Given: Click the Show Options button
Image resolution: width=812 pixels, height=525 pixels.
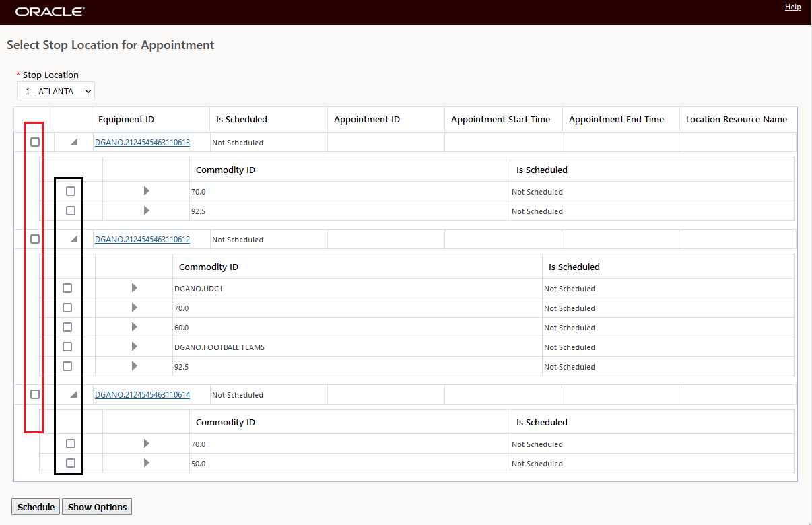Looking at the screenshot, I should 97,507.
